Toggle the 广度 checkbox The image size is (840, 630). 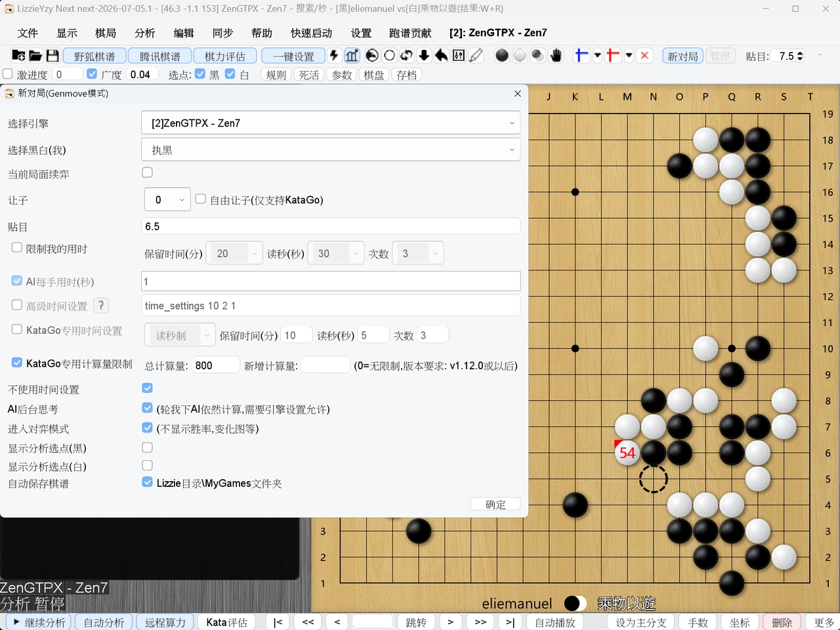pyautogui.click(x=92, y=74)
